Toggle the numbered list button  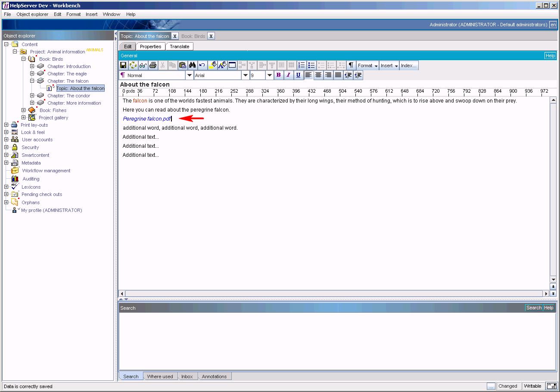[302, 65]
